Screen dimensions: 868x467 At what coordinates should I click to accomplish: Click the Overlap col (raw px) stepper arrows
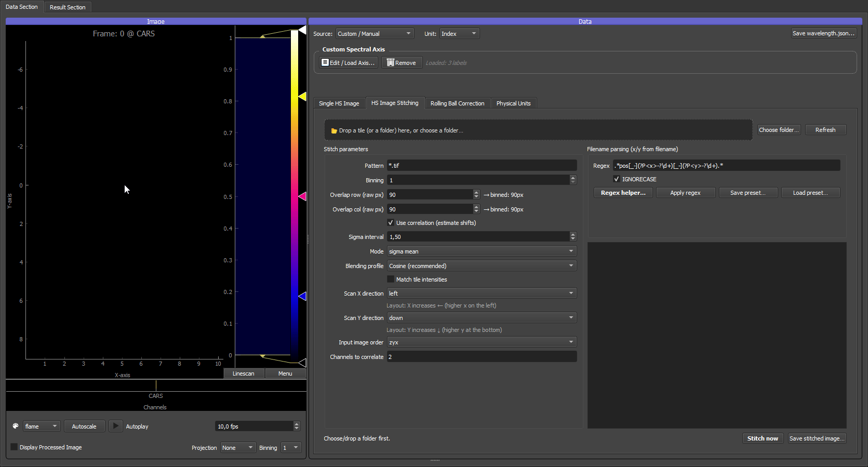click(476, 209)
